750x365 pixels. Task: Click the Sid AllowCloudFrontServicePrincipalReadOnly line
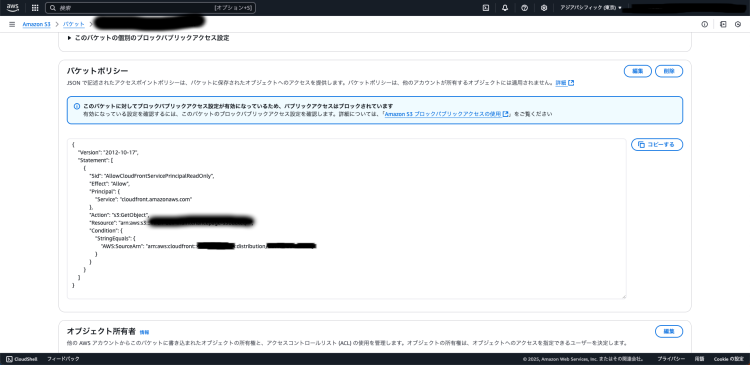(152, 176)
